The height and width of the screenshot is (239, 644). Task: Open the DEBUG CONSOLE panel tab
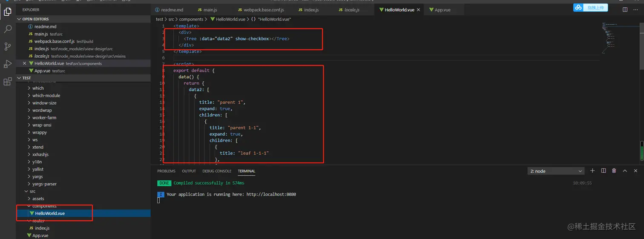coord(217,171)
